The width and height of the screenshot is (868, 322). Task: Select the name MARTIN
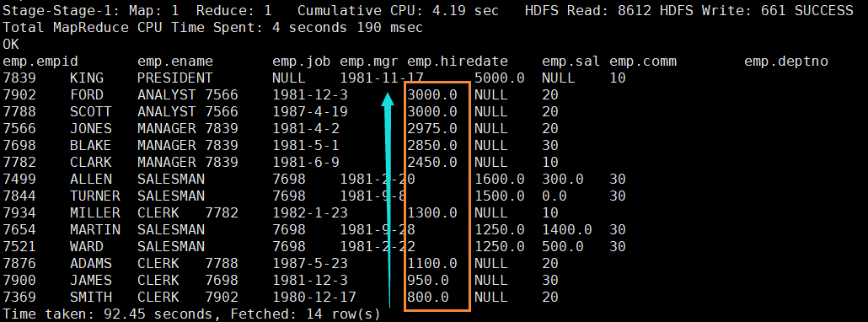click(95, 229)
